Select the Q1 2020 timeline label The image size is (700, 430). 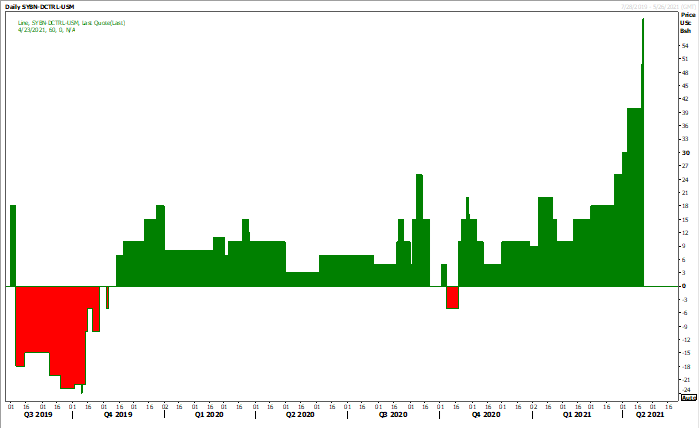tap(208, 414)
